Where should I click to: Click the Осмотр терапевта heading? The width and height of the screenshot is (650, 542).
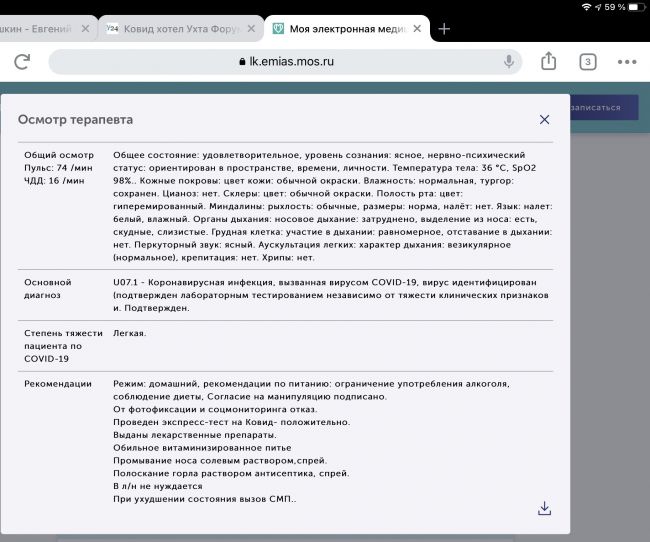coord(75,120)
